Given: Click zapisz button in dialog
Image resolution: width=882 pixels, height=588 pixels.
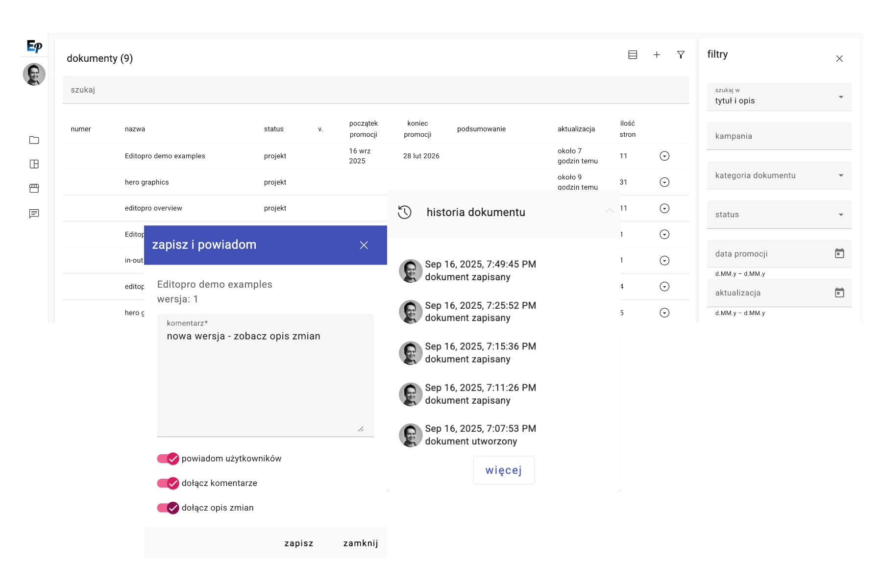Looking at the screenshot, I should point(298,543).
